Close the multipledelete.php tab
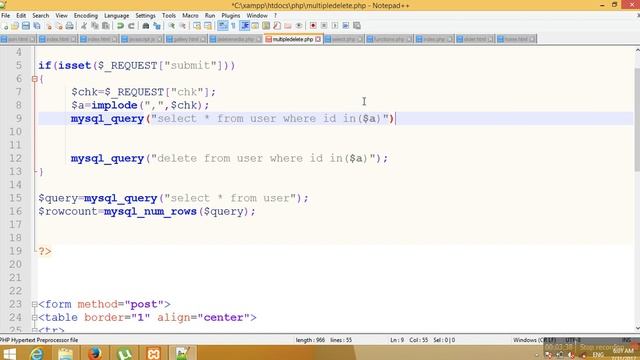This screenshot has width=640, height=360. [x=318, y=39]
